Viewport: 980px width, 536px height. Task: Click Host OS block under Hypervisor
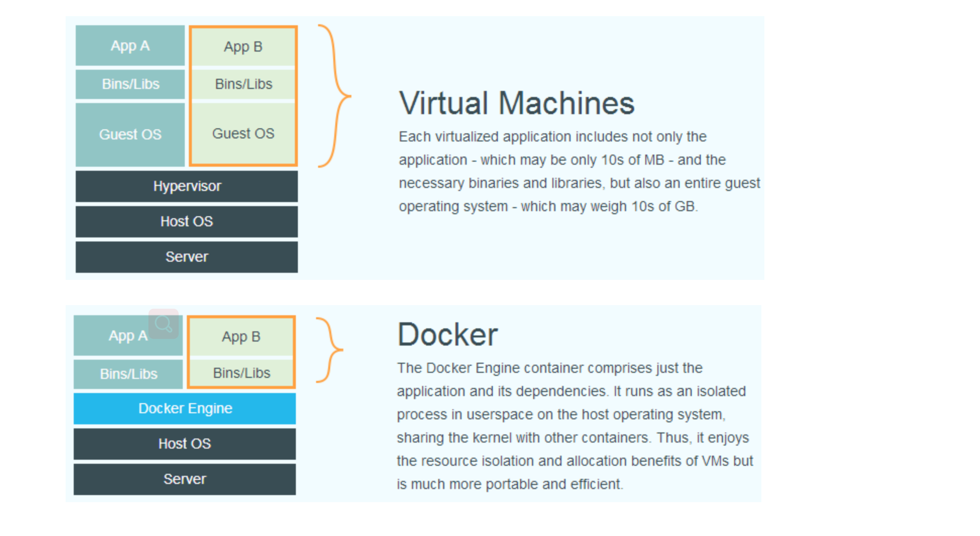tap(187, 221)
